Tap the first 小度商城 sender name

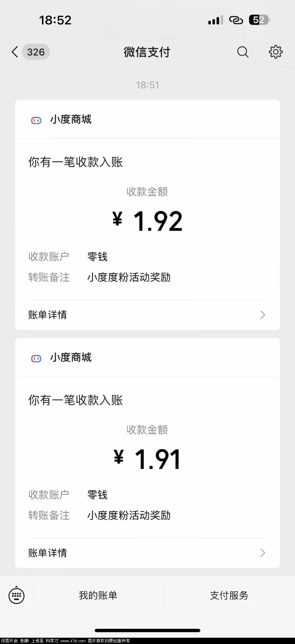point(71,119)
